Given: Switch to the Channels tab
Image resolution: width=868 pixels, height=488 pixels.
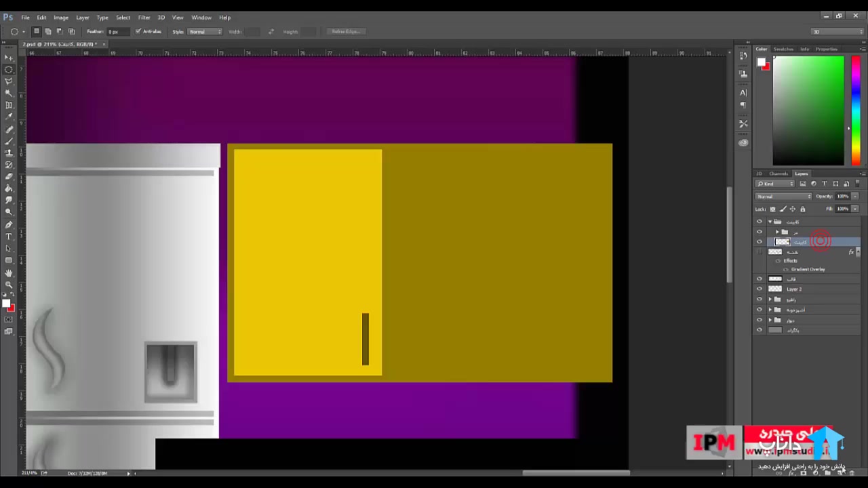Looking at the screenshot, I should [x=778, y=174].
